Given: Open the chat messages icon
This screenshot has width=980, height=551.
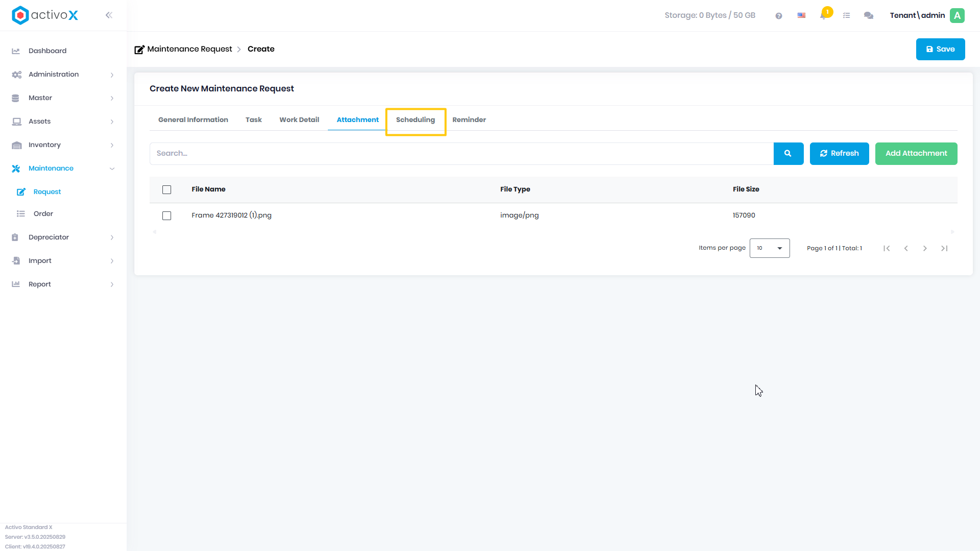Looking at the screenshot, I should coord(869,16).
